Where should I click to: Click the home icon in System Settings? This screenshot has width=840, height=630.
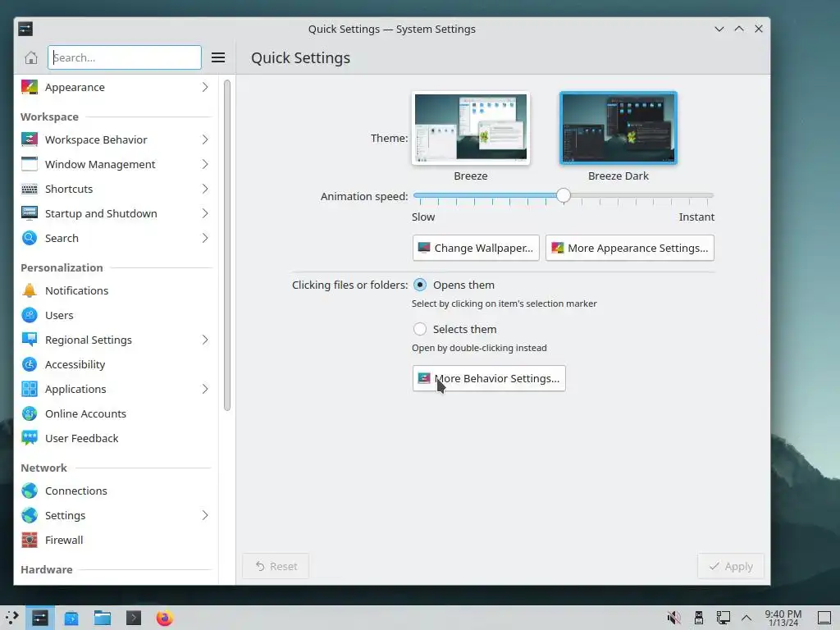[x=31, y=57]
